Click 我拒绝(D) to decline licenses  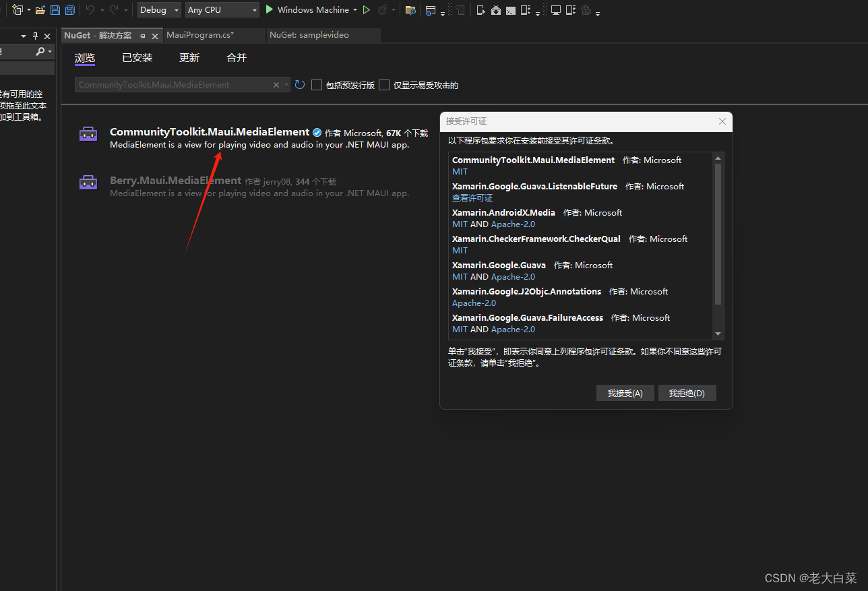pos(687,393)
